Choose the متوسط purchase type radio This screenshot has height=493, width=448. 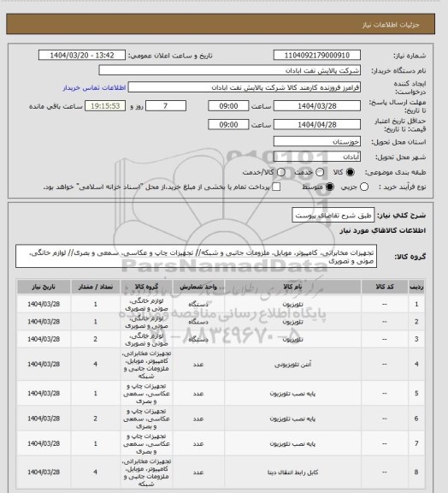tap(329, 187)
